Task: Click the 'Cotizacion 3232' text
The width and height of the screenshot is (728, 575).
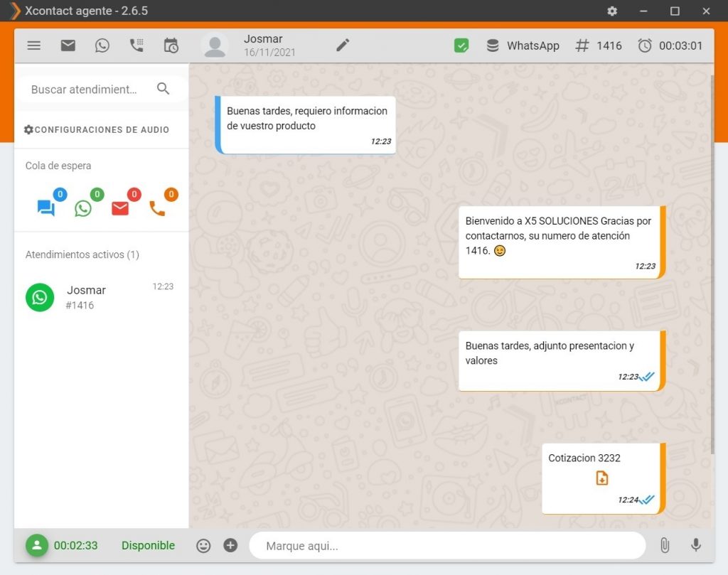Action: (584, 458)
